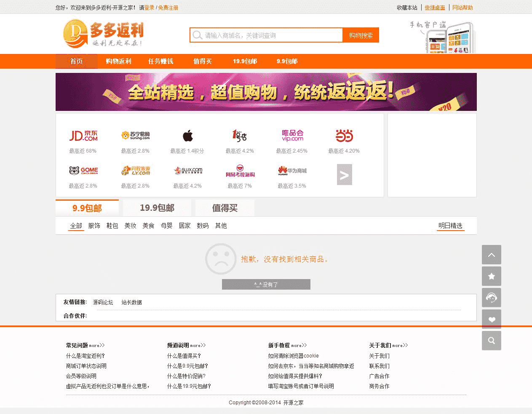Open the LY.com 同程旅游 logo
Image resolution: width=532 pixels, height=414 pixels.
tap(135, 170)
